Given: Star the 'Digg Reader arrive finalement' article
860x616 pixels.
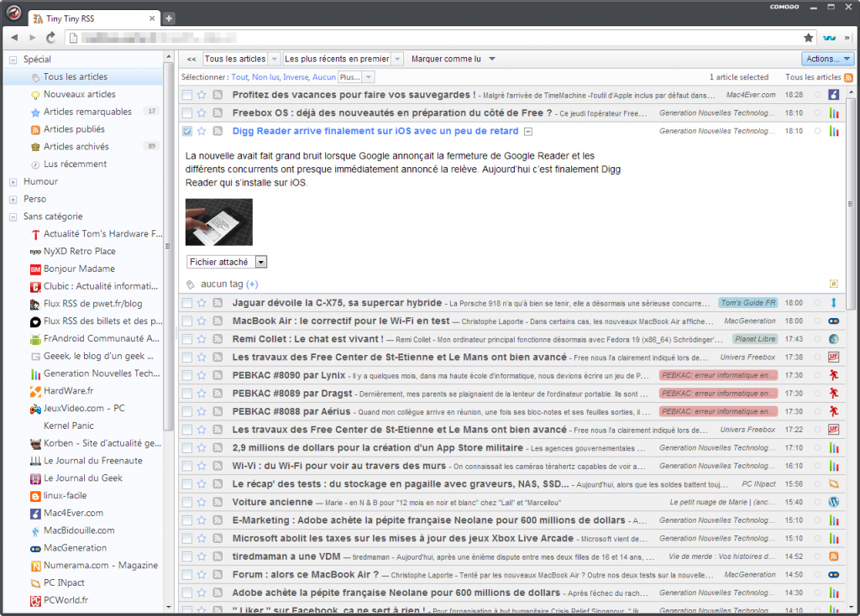Looking at the screenshot, I should [x=202, y=131].
